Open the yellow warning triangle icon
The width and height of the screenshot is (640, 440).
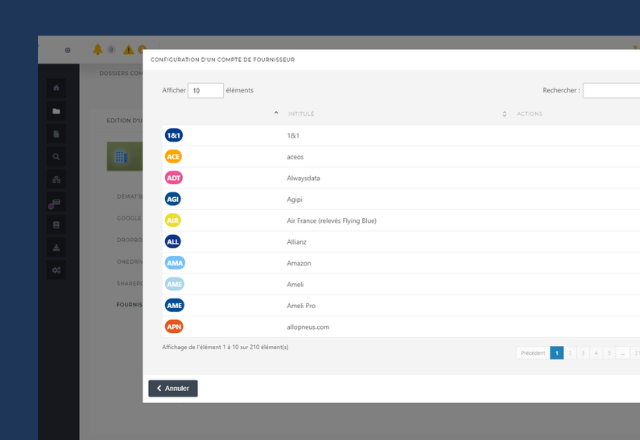[129, 50]
